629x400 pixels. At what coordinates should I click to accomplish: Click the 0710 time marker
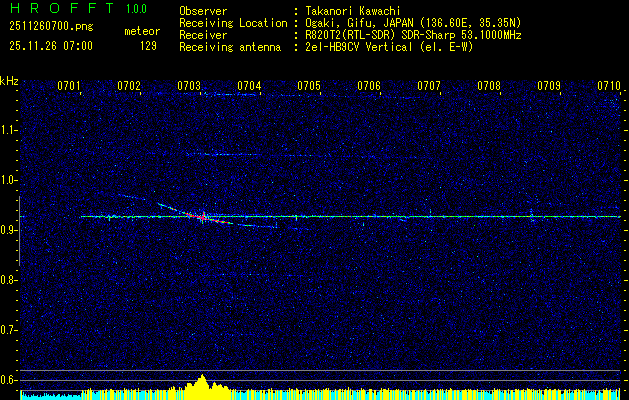click(x=609, y=86)
